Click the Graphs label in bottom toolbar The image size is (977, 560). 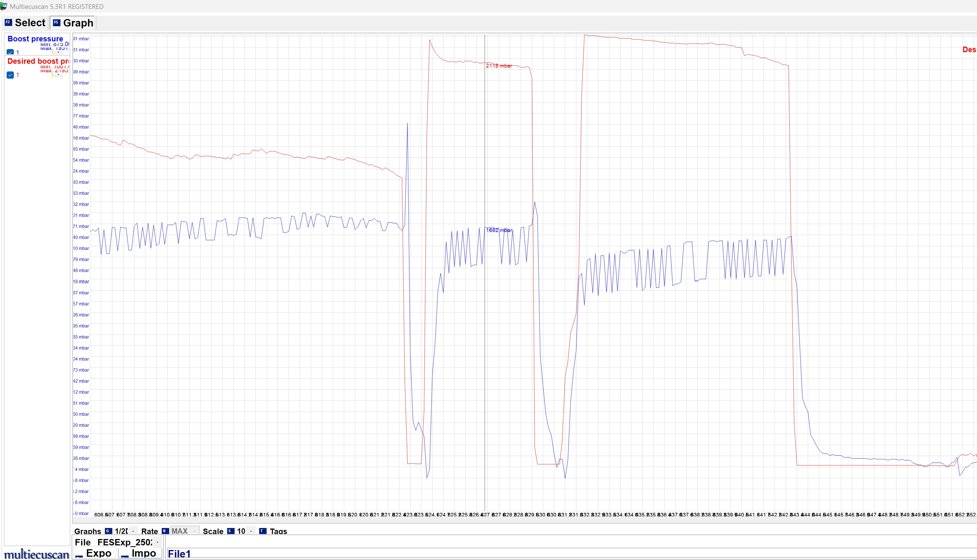[x=88, y=531]
